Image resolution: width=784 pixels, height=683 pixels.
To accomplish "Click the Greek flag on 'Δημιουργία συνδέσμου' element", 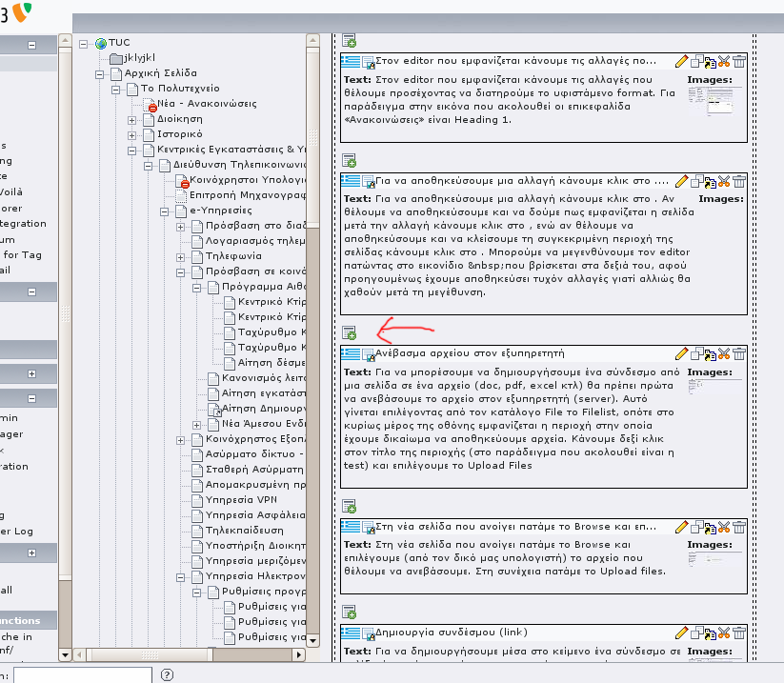I will point(350,633).
